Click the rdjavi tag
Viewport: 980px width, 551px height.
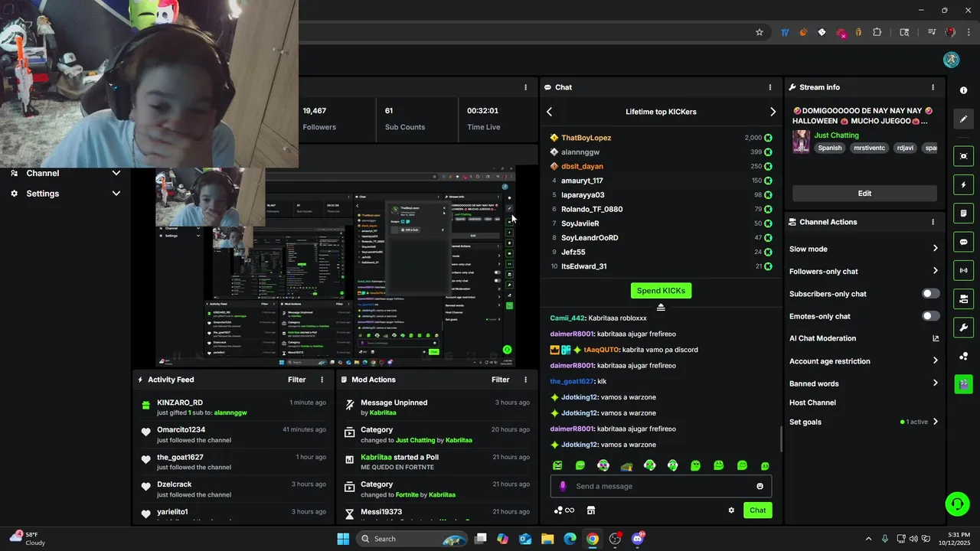[x=905, y=148]
